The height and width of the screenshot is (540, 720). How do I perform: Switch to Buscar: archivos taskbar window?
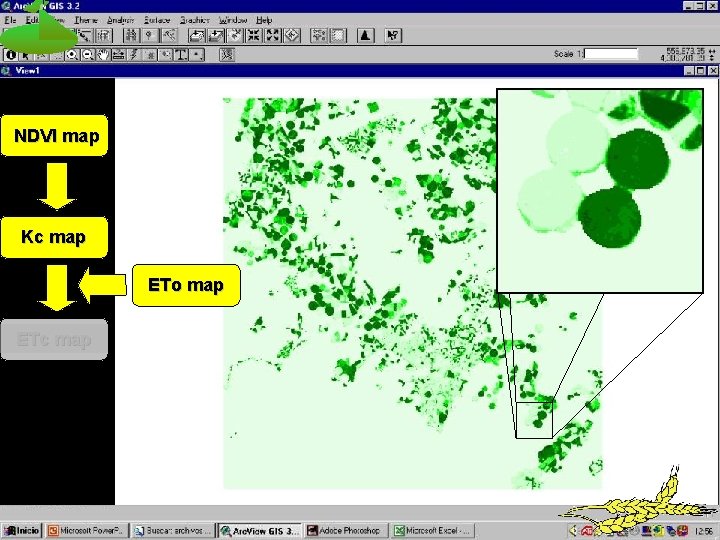click(x=173, y=530)
